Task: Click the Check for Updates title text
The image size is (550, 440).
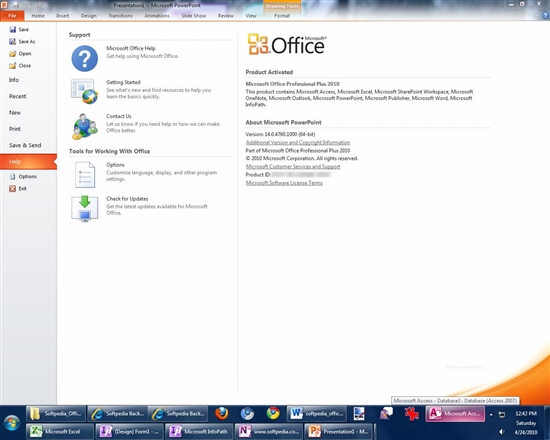Action: click(127, 199)
